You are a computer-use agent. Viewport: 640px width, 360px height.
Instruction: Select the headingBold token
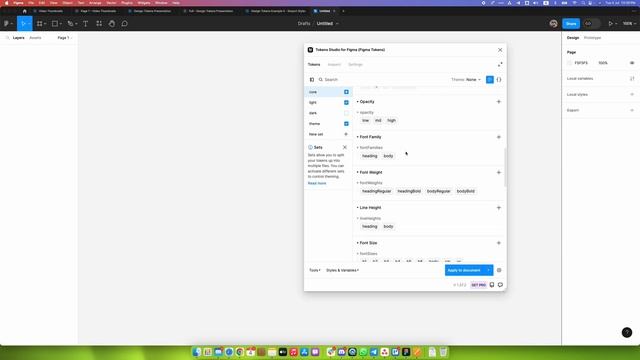click(409, 191)
